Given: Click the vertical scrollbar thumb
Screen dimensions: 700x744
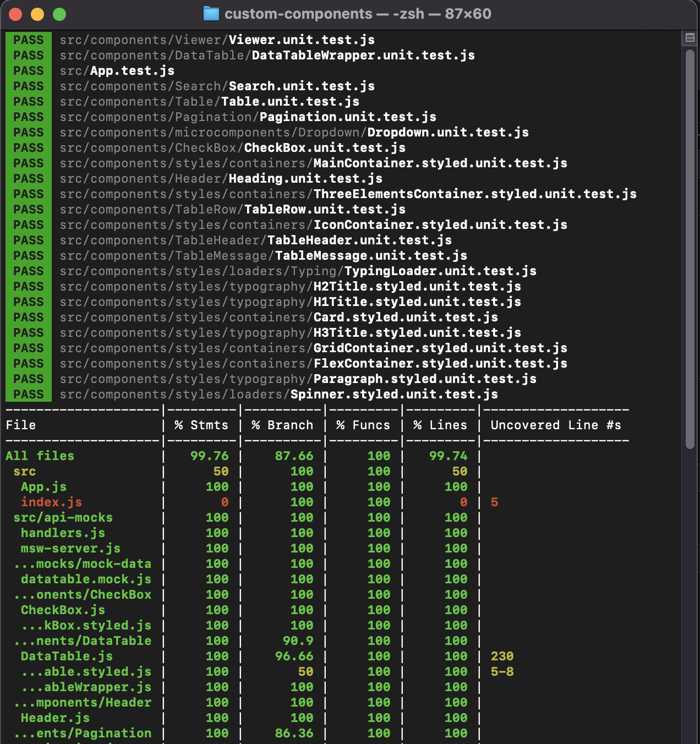Looking at the screenshot, I should (x=690, y=249).
